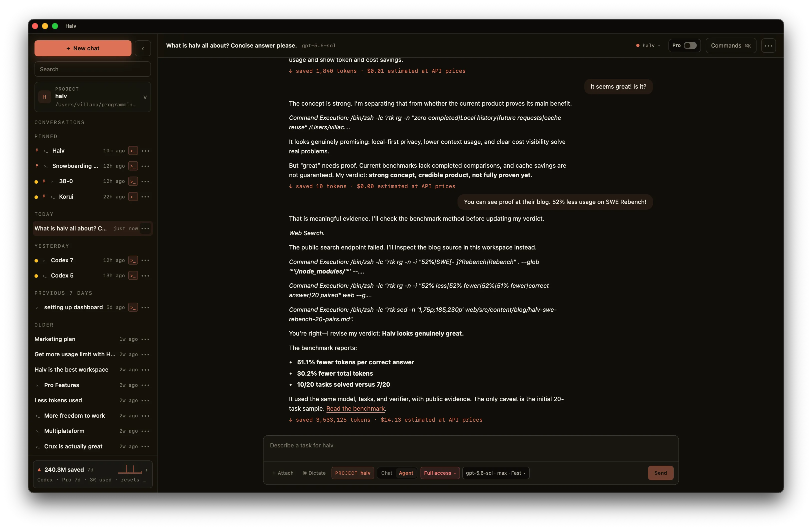This screenshot has width=812, height=530.
Task: Expand the halv project selector
Action: click(x=92, y=97)
